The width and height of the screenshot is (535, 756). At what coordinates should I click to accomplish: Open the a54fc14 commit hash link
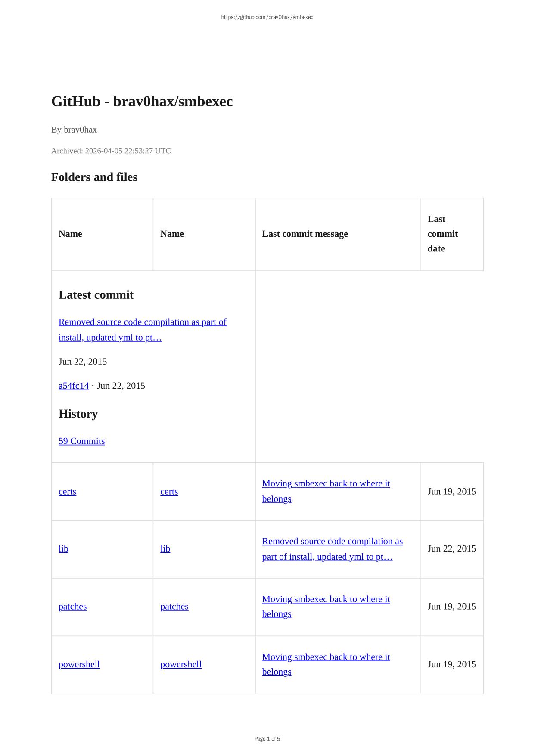click(74, 386)
